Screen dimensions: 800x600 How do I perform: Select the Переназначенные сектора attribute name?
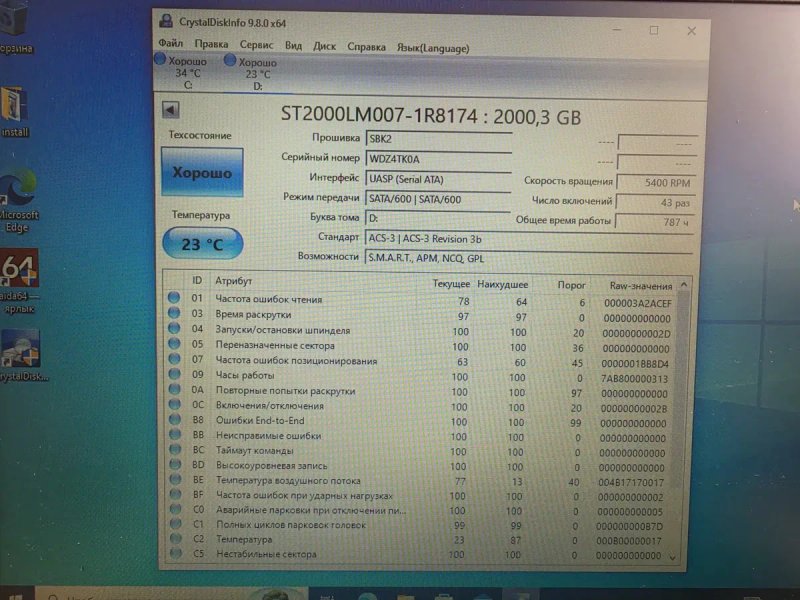(x=275, y=345)
